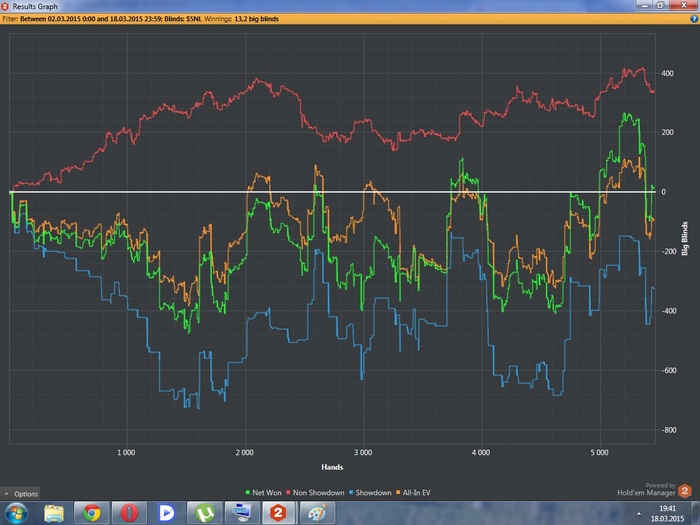Click the red Non Showdown color square
This screenshot has height=525, width=700.
pos(288,492)
